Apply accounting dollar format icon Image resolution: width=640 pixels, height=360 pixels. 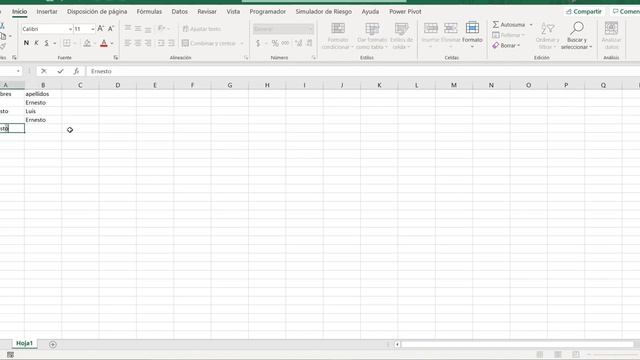coord(258,43)
